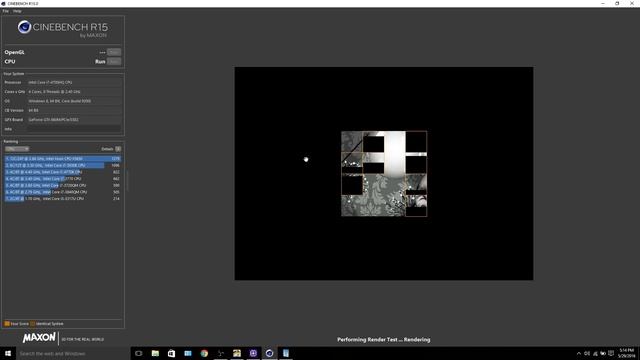Screen dimensions: 640x360
Task: Open the Windows Store taskbar icon
Action: click(x=171, y=353)
